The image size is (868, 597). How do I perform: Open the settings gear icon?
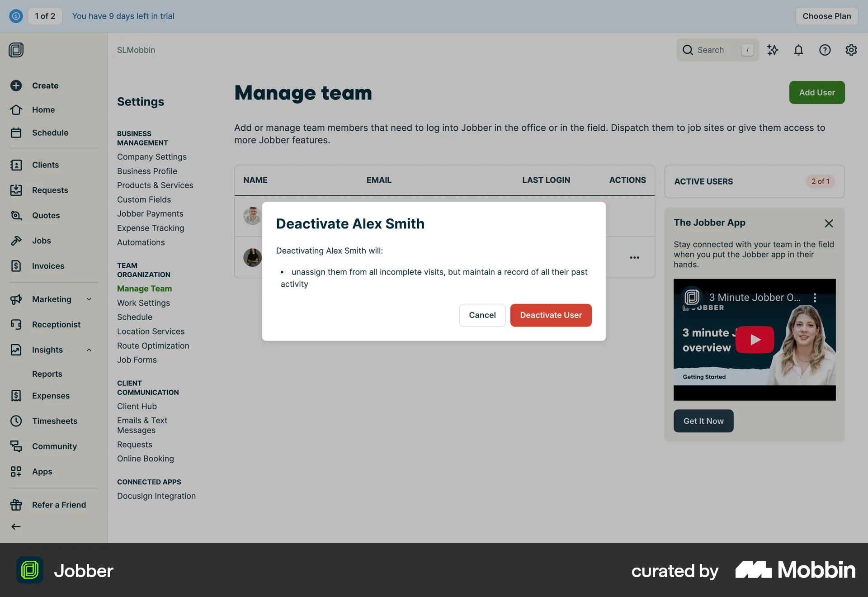point(851,50)
